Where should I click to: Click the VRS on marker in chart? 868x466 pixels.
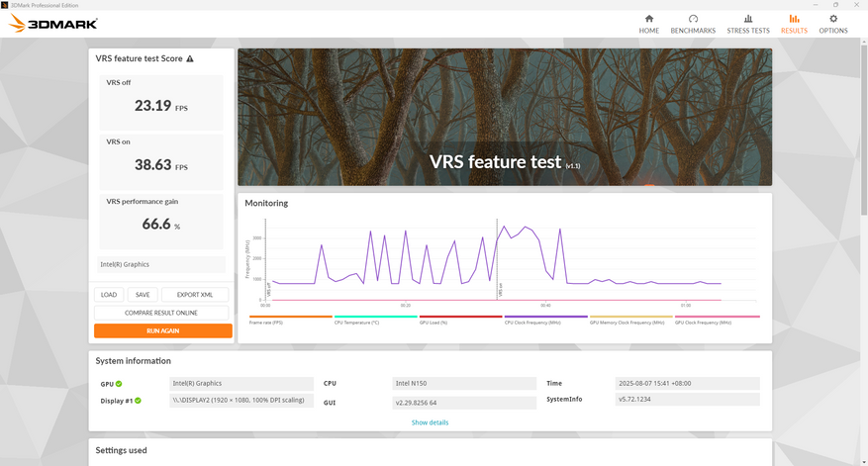tap(501, 290)
